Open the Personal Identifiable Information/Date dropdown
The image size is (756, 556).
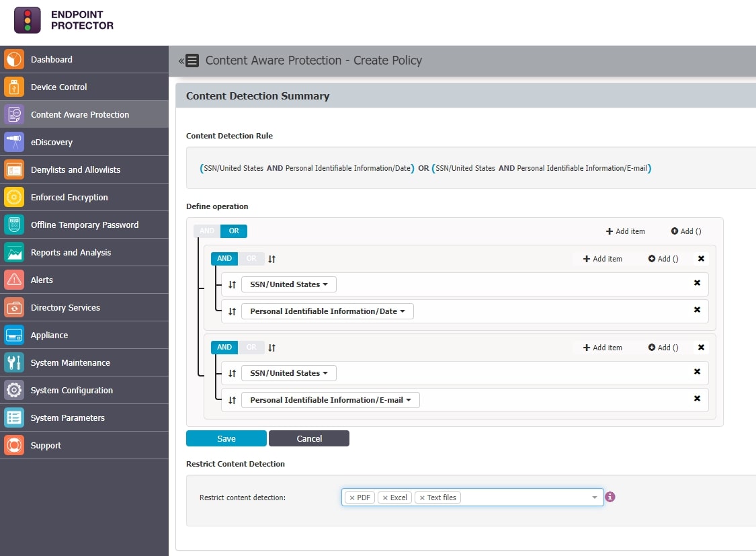[327, 311]
